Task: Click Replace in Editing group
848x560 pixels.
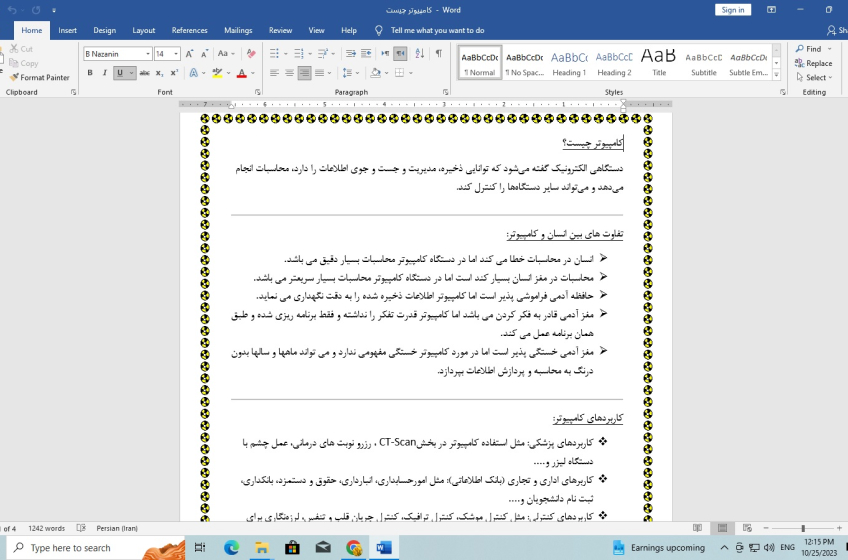Action: pyautogui.click(x=813, y=63)
